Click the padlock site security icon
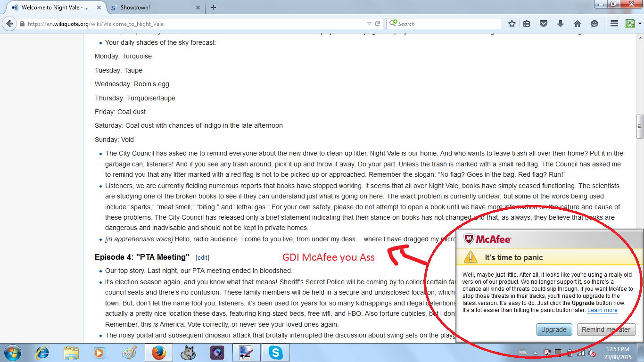The width and height of the screenshot is (644, 362). [x=22, y=24]
